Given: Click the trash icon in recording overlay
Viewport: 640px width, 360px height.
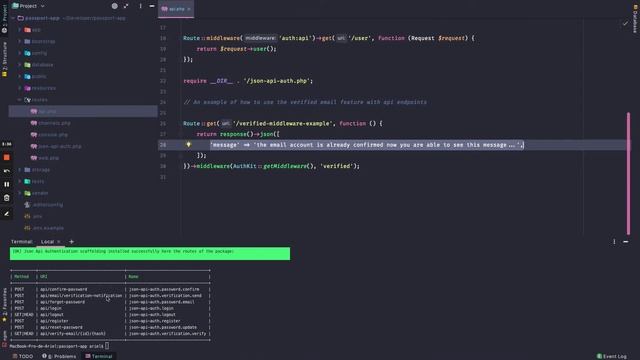Looking at the screenshot, I should click(7, 198).
